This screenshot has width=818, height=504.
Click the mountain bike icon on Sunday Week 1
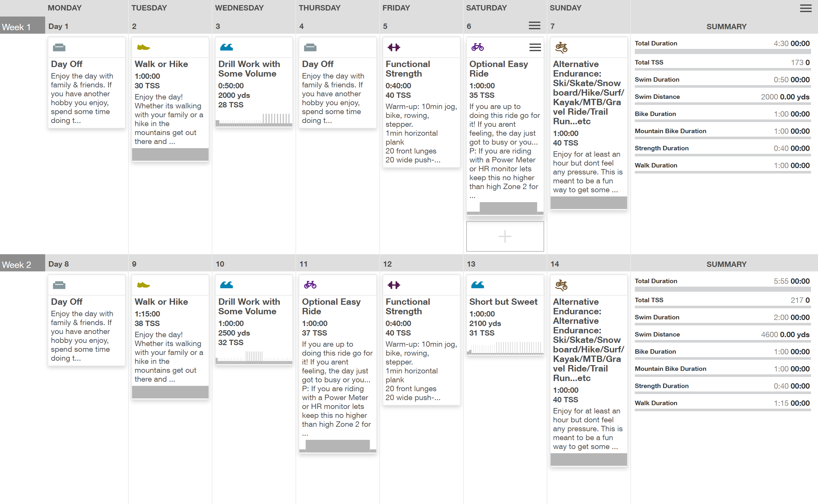[x=561, y=48]
